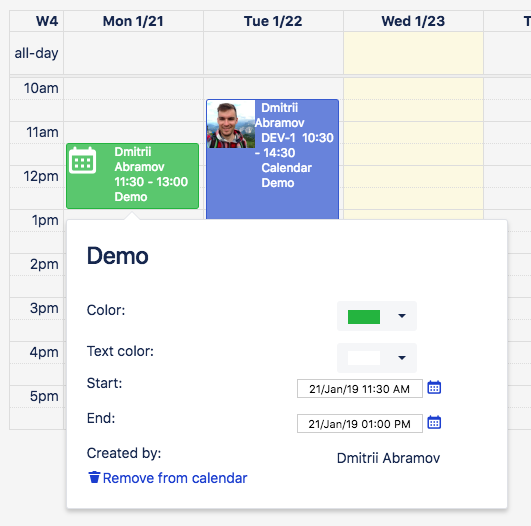Screen dimensions: 531x526
Task: Click Wednesday all-day cell
Action: (x=413, y=53)
